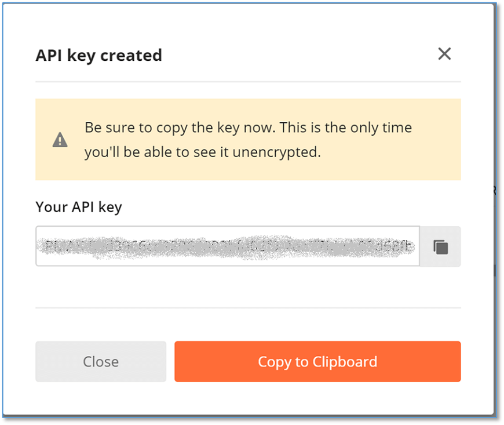Click the 'Your API key' label

[79, 207]
